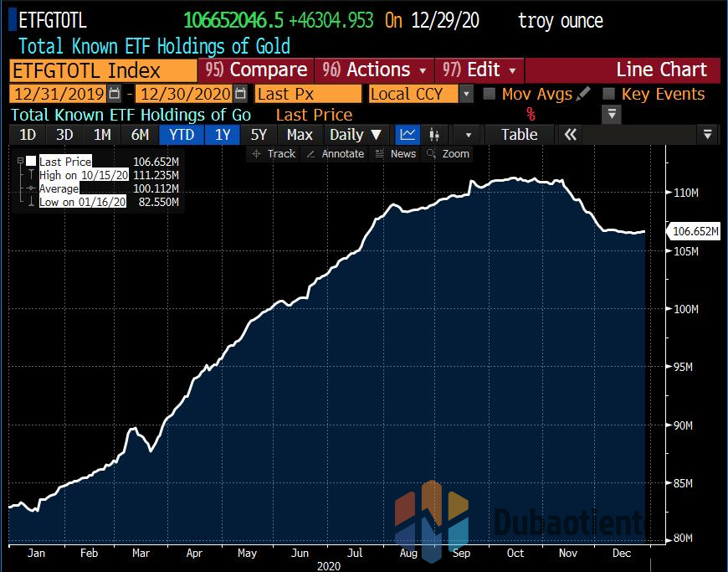The image size is (728, 572).
Task: Open the Edit dropdown menu
Action: [x=479, y=70]
